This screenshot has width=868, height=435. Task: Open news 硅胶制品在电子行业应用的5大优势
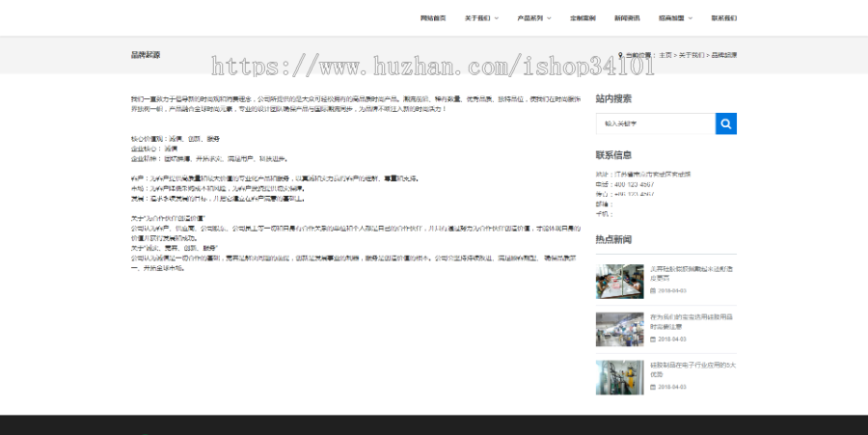coord(692,369)
